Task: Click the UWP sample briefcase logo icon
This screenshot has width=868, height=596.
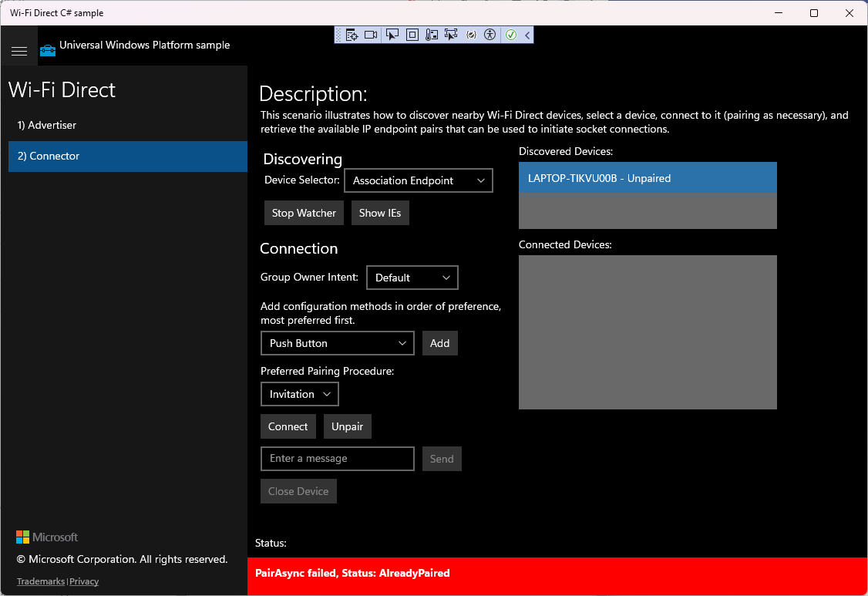Action: [x=46, y=49]
